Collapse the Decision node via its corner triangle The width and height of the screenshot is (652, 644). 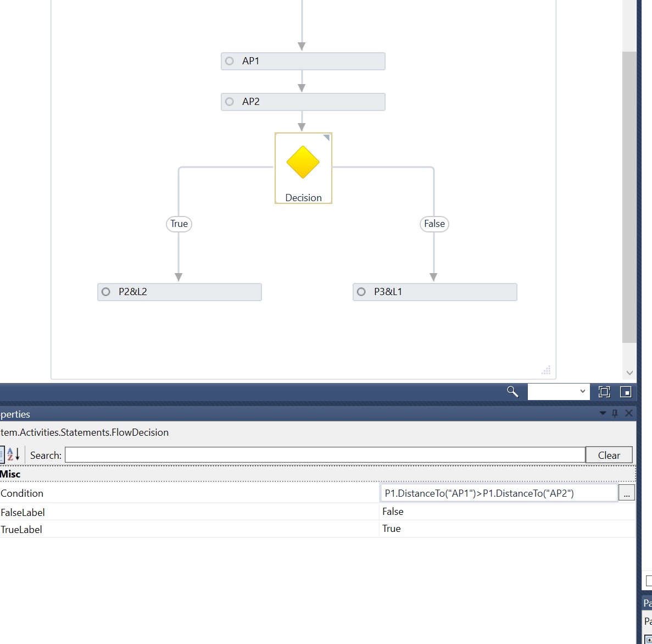click(326, 138)
